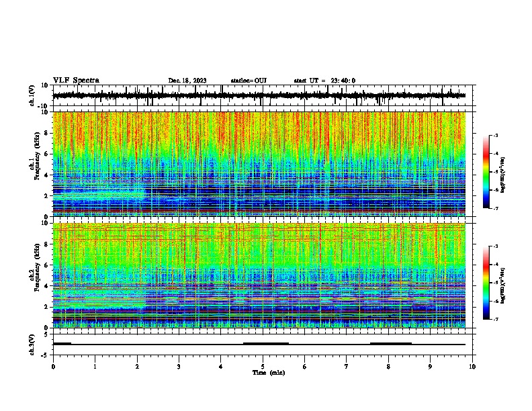
Task: Click time-axis tick label "4"
Action: pyautogui.click(x=221, y=367)
